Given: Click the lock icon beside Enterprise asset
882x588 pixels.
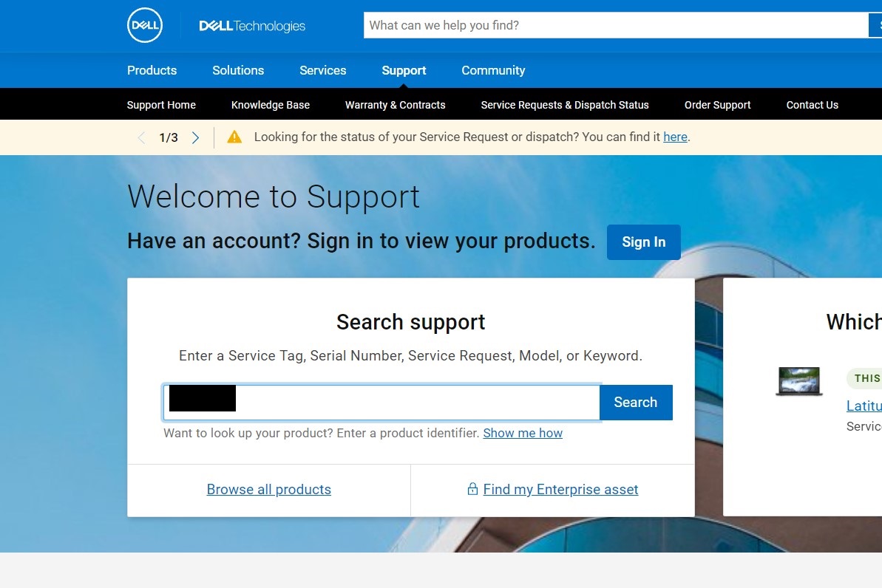Looking at the screenshot, I should 472,488.
